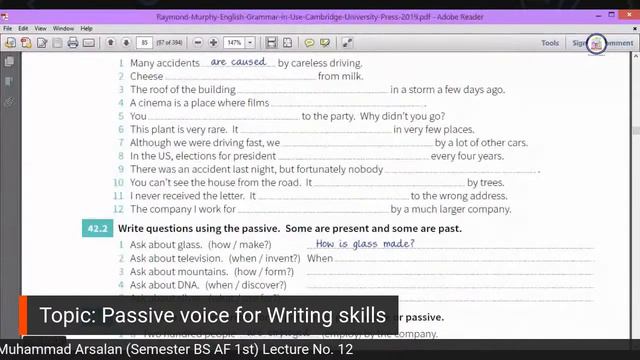640x360 pixels.
Task: Click the Convert PDF toolbar icon
Action: pos(27,42)
